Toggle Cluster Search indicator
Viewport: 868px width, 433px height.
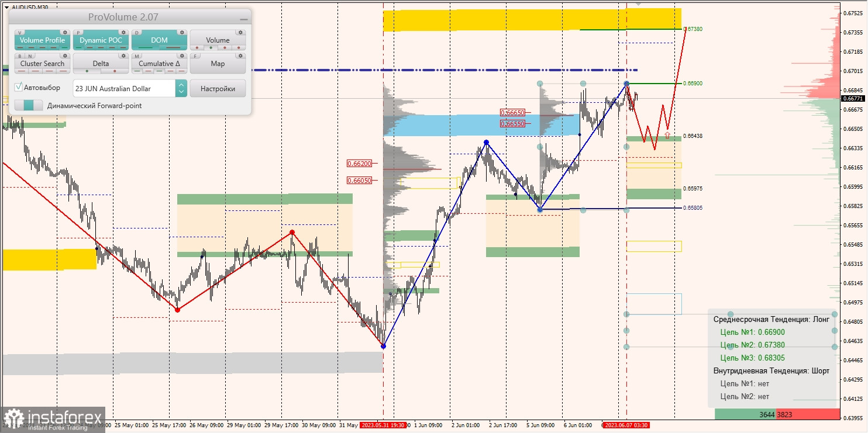(x=42, y=64)
